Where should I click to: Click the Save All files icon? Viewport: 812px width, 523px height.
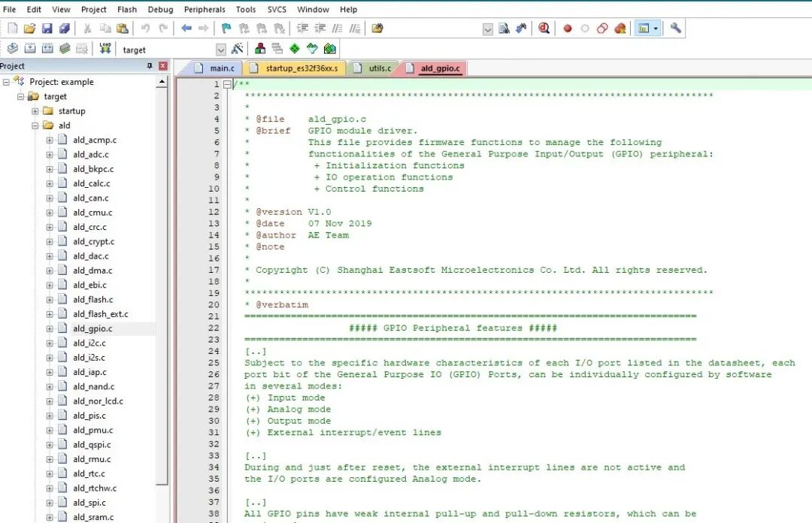pos(64,29)
